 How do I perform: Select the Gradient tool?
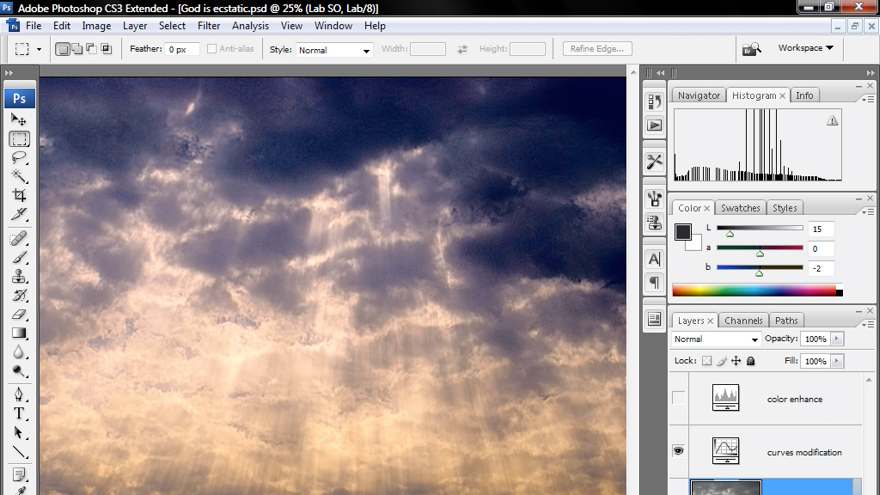pos(19,333)
